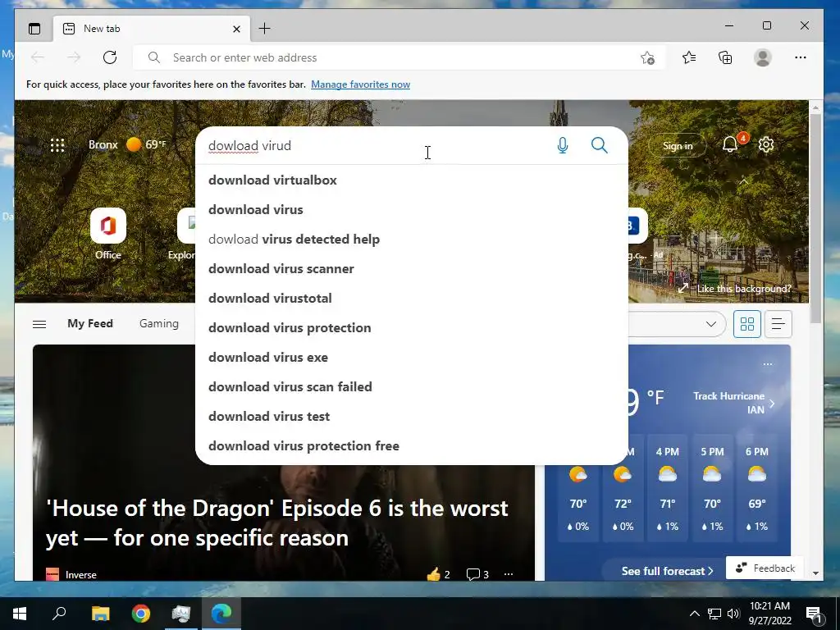Open the tab actions menu icon
840x630 pixels.
tap(34, 29)
